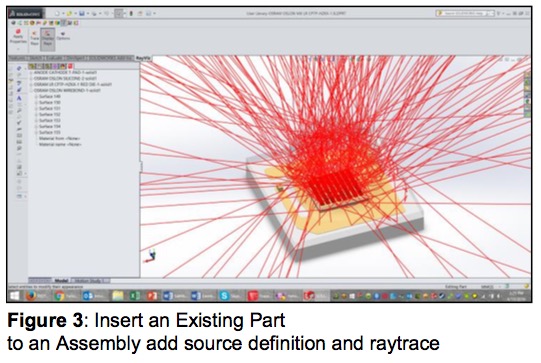Click the Apply Properties ribbon button
Viewport: 541px width, 363px height.
coord(18,37)
